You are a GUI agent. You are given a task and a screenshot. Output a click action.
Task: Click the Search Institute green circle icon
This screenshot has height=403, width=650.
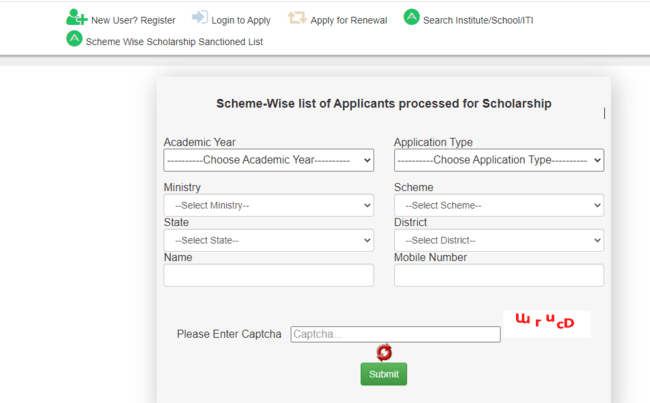tap(411, 17)
